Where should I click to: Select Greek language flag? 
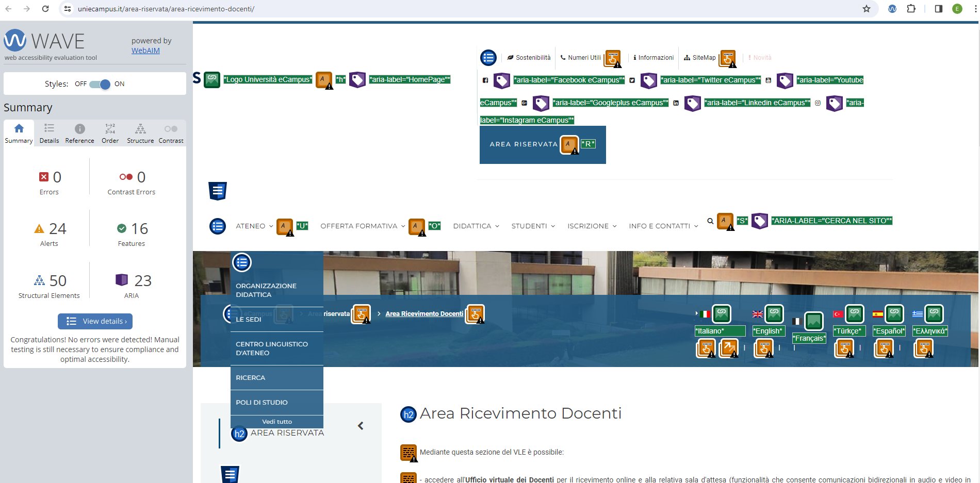pyautogui.click(x=918, y=314)
